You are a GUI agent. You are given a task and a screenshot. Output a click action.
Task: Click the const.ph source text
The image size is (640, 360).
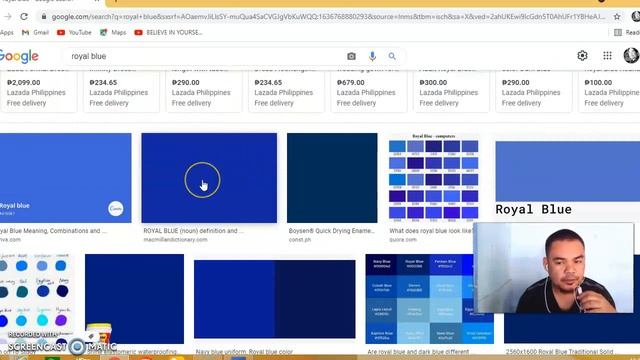300,240
